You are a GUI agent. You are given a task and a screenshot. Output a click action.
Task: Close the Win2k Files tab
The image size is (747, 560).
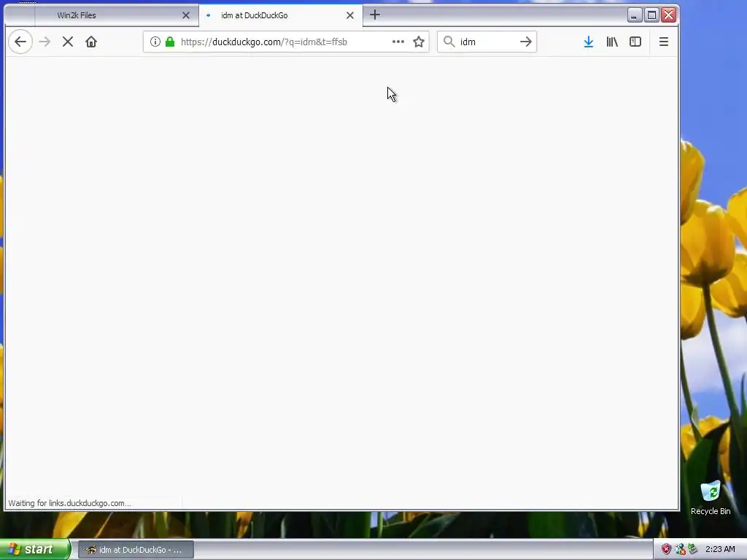pyautogui.click(x=186, y=15)
